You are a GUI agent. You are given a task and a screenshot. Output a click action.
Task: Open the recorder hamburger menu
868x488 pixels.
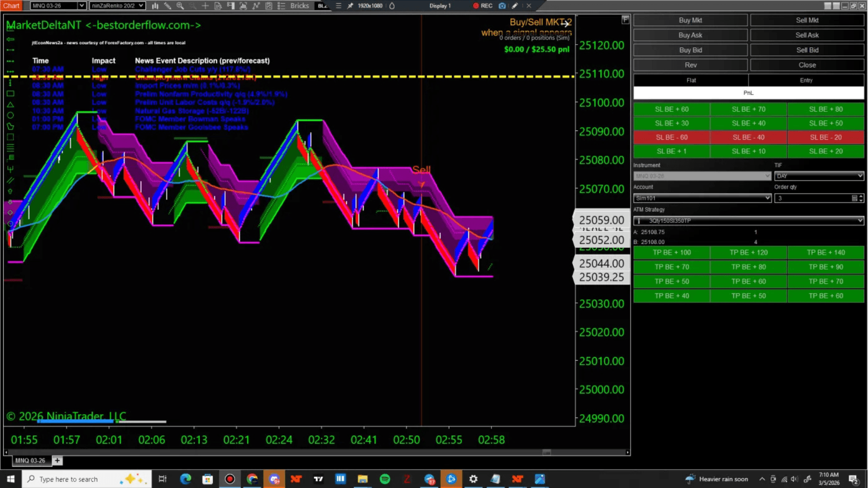coord(338,6)
